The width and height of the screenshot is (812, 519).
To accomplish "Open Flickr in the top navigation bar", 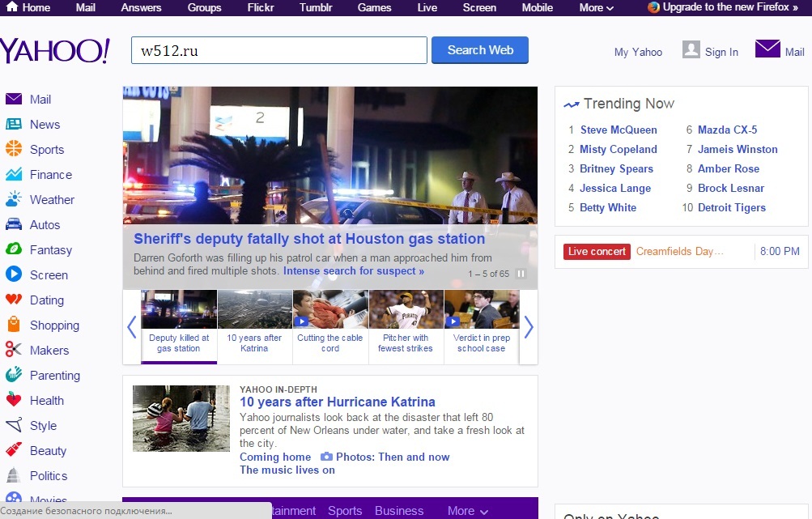I will point(261,8).
